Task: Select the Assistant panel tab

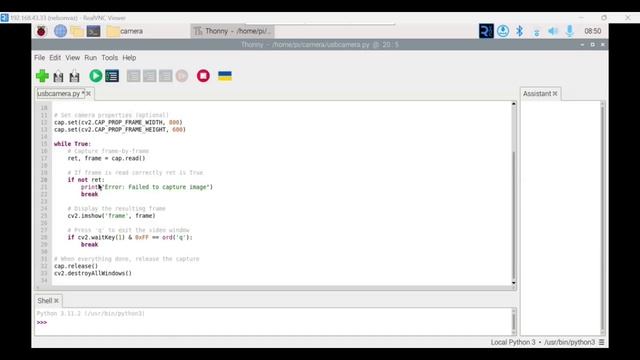Action: pyautogui.click(x=537, y=93)
